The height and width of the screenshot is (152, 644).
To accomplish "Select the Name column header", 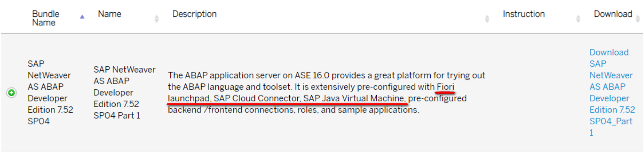I will [x=110, y=14].
